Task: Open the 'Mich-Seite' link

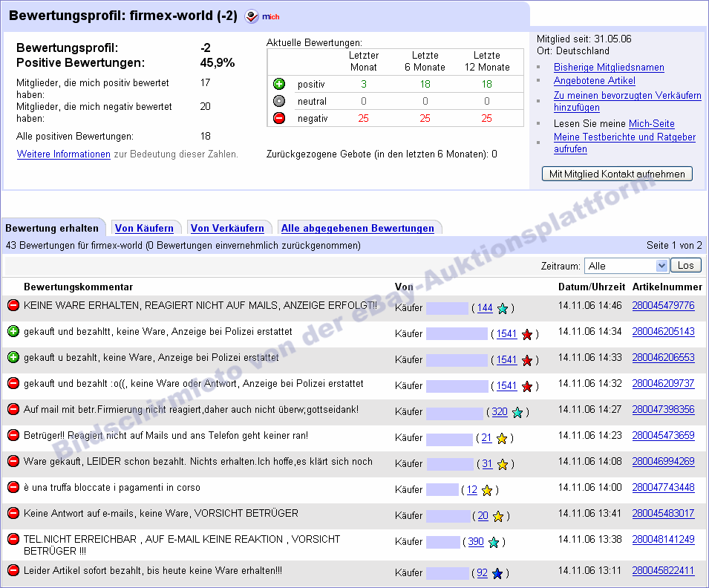Action: pyautogui.click(x=652, y=123)
